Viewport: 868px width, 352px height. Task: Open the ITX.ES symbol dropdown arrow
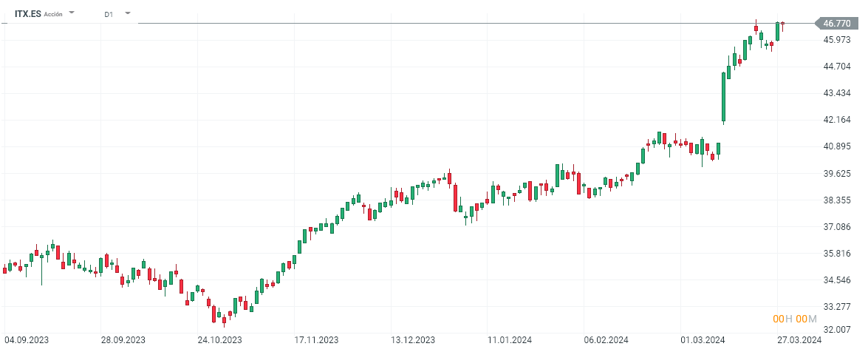(x=72, y=13)
